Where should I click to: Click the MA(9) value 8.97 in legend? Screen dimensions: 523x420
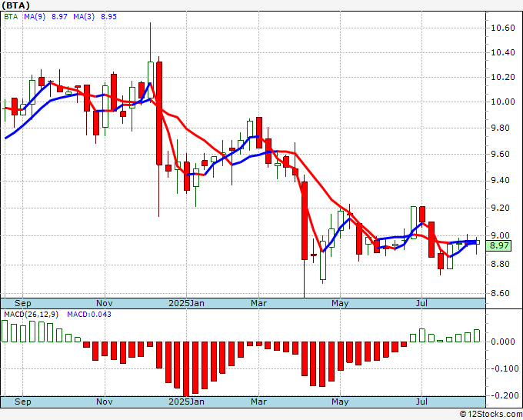[59, 17]
